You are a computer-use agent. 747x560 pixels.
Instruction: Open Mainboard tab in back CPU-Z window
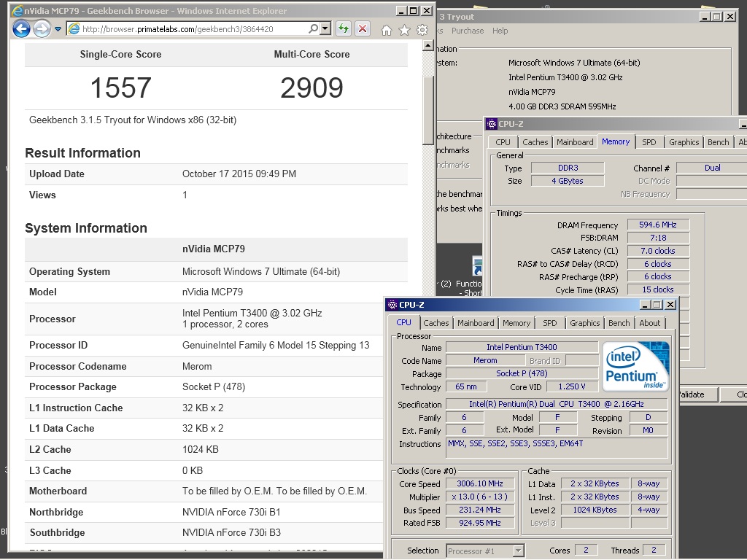click(x=575, y=142)
